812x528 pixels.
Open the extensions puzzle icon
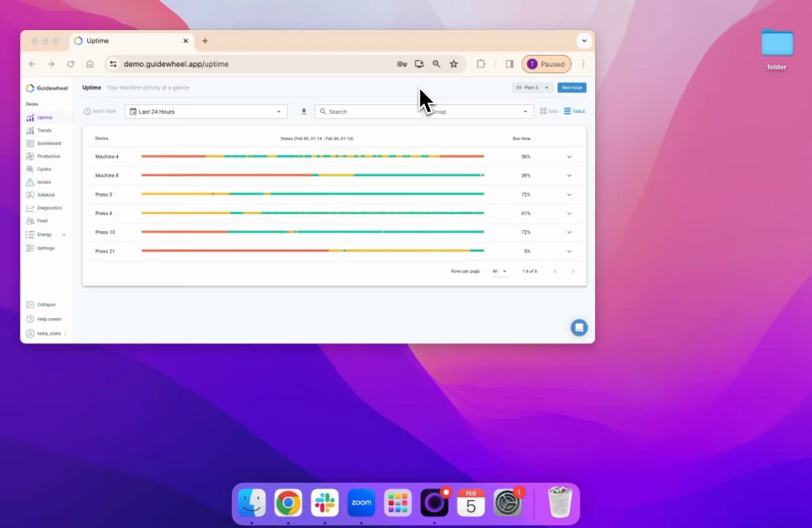tap(481, 64)
